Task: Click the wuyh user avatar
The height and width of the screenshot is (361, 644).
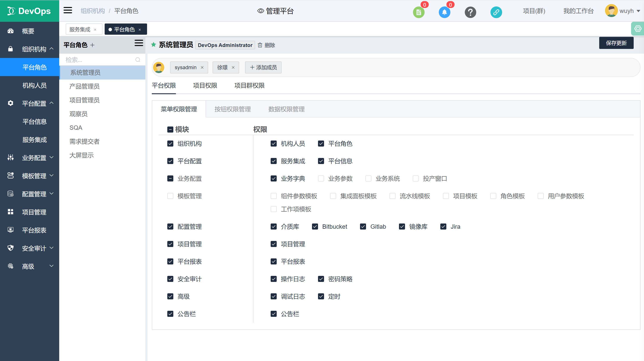Action: tap(611, 11)
